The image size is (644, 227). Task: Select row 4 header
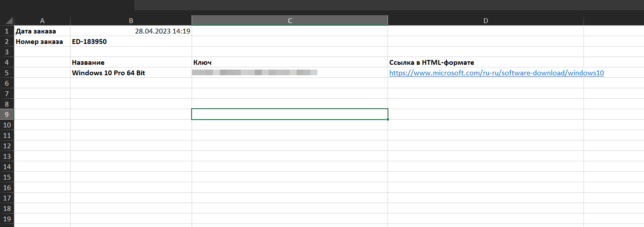coord(7,63)
